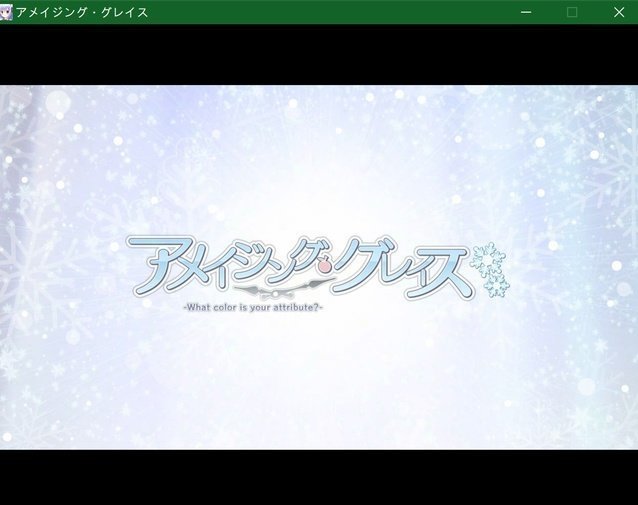The height and width of the screenshot is (505, 638).
Task: Click the アメイジング・グレイス title logo
Action: [x=317, y=267]
